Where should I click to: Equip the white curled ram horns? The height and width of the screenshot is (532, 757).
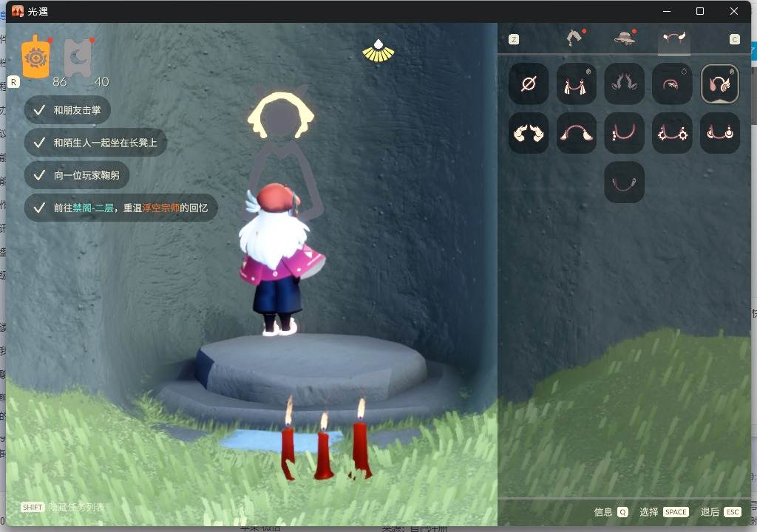pos(529,133)
